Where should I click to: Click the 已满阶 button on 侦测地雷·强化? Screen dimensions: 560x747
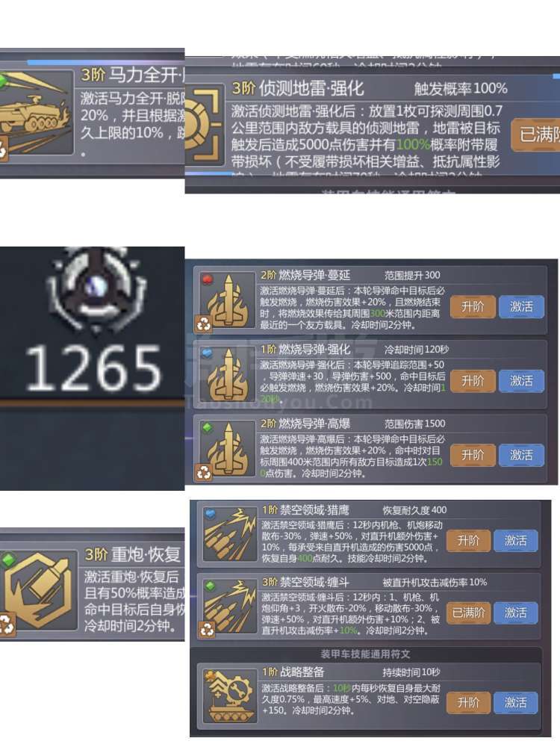(535, 134)
